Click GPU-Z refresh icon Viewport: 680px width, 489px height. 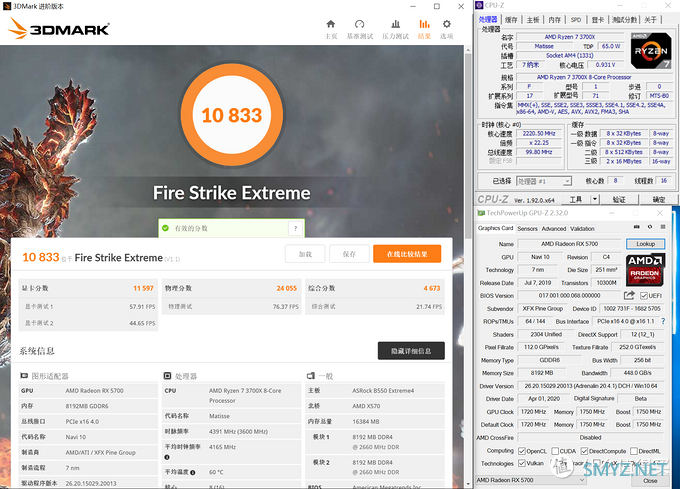[x=650, y=227]
